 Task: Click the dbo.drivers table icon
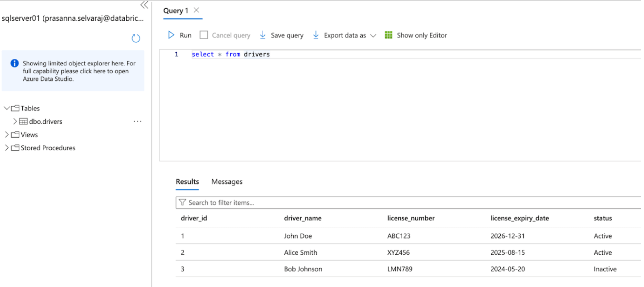pos(23,121)
